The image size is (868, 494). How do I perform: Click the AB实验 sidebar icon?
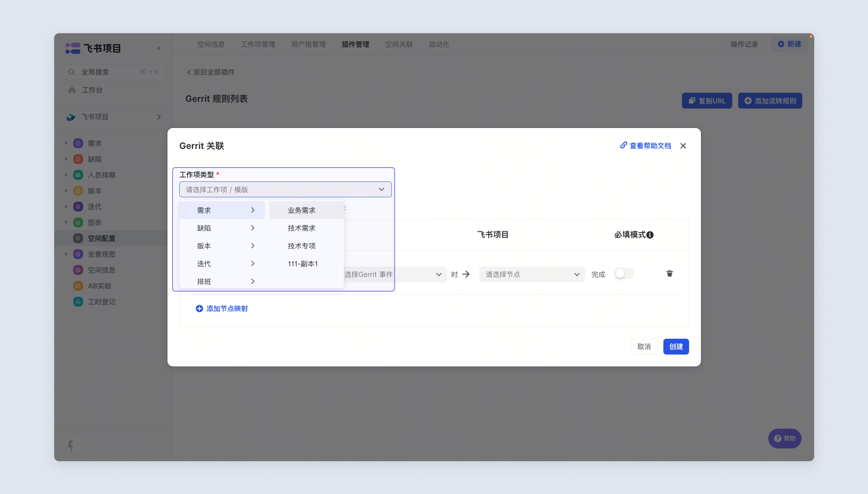point(78,286)
